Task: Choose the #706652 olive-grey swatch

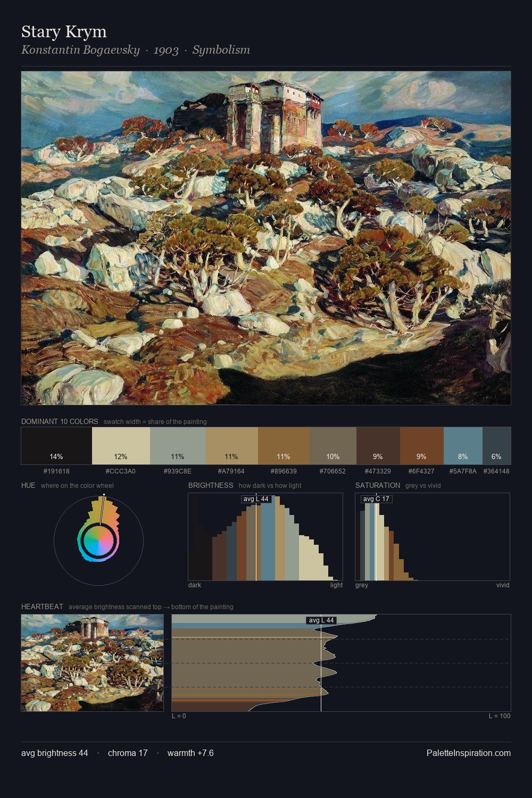Action: (x=333, y=446)
